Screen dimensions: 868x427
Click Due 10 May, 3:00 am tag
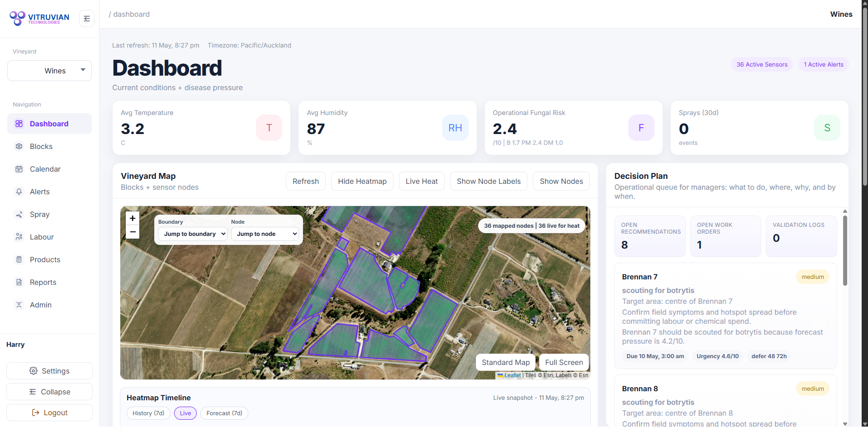(x=655, y=356)
